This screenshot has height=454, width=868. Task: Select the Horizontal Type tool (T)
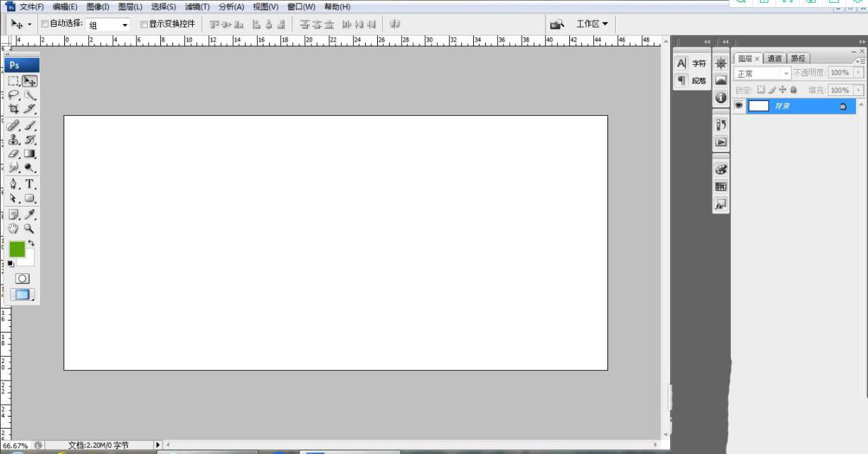point(30,184)
